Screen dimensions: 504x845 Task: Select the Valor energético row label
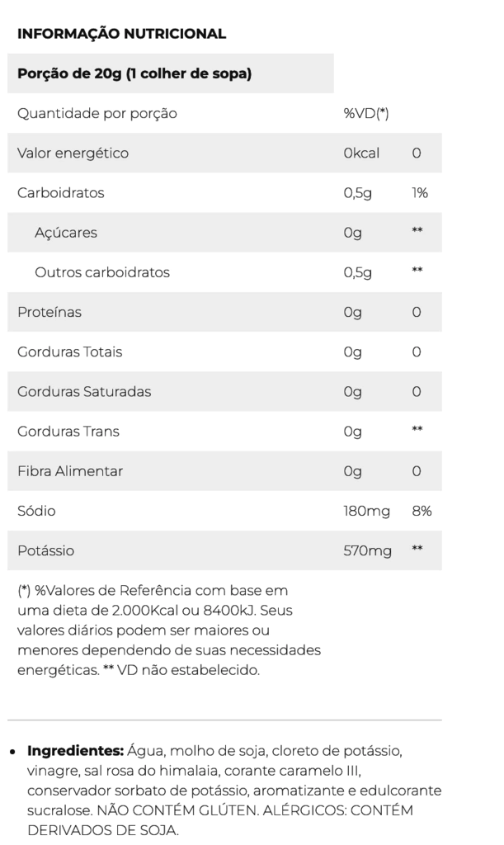(x=73, y=153)
